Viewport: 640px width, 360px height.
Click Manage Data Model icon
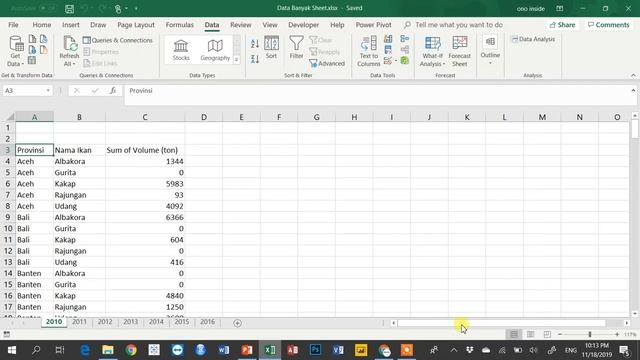click(404, 61)
